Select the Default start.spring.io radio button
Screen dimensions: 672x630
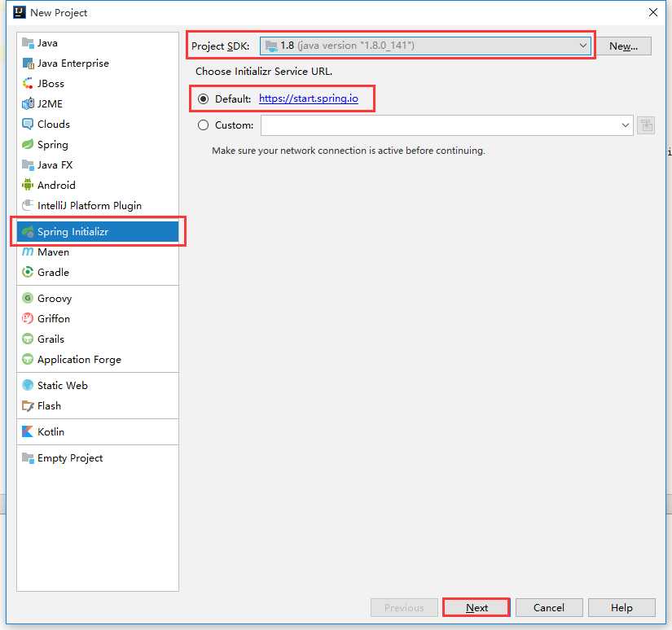(203, 99)
